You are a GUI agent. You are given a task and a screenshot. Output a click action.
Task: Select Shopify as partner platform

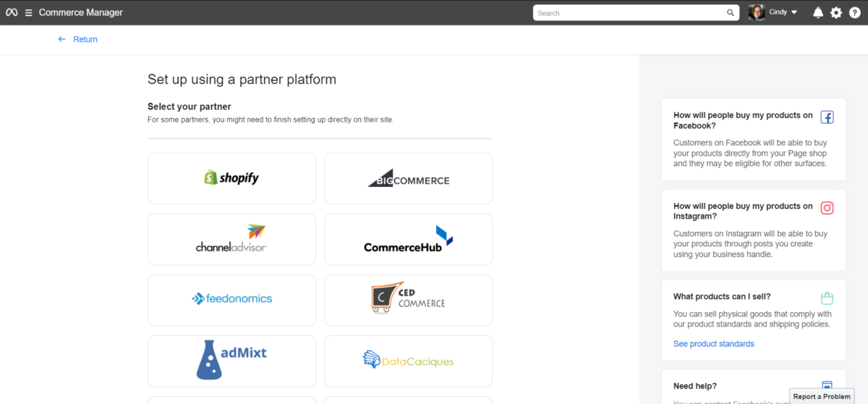click(x=231, y=178)
